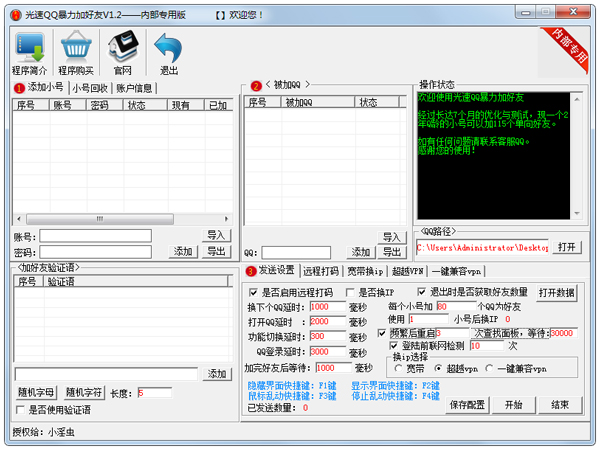Switch to 小号回收 tab
The image size is (600, 450).
coord(90,88)
